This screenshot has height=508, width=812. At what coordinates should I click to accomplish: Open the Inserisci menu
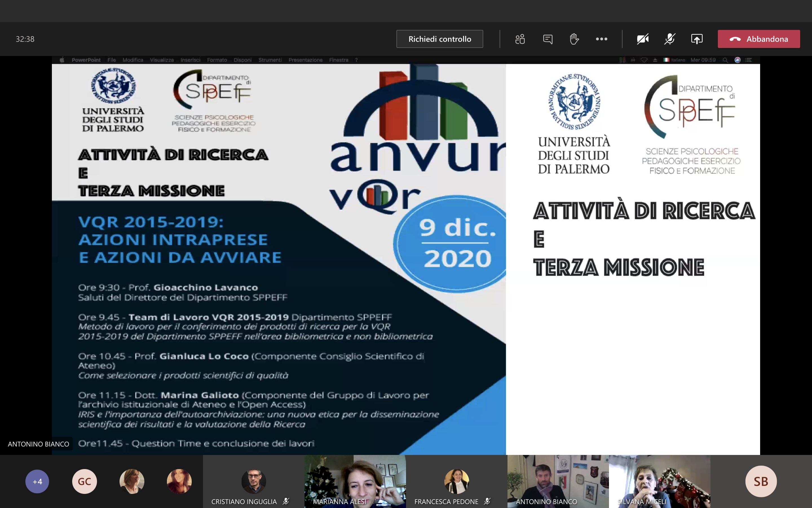point(190,60)
